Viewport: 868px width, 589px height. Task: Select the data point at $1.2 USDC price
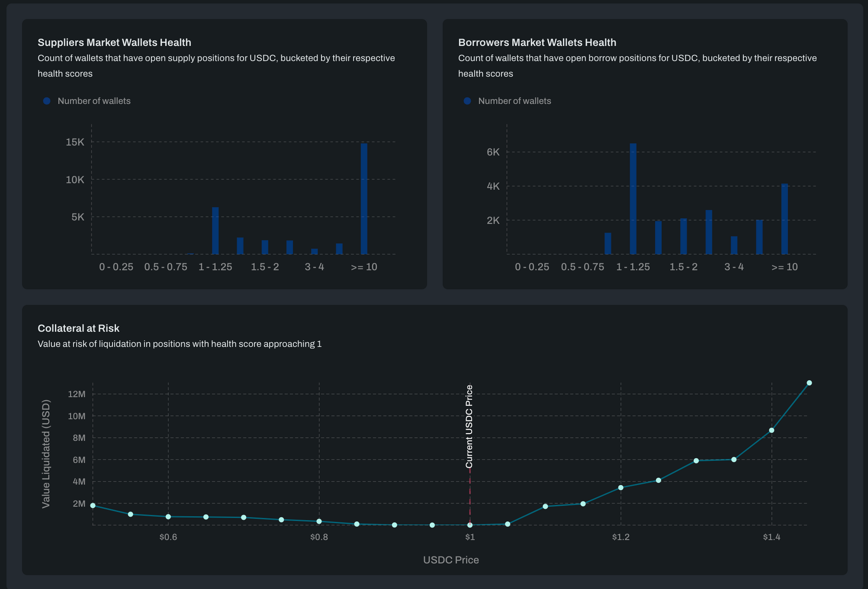[x=621, y=488]
